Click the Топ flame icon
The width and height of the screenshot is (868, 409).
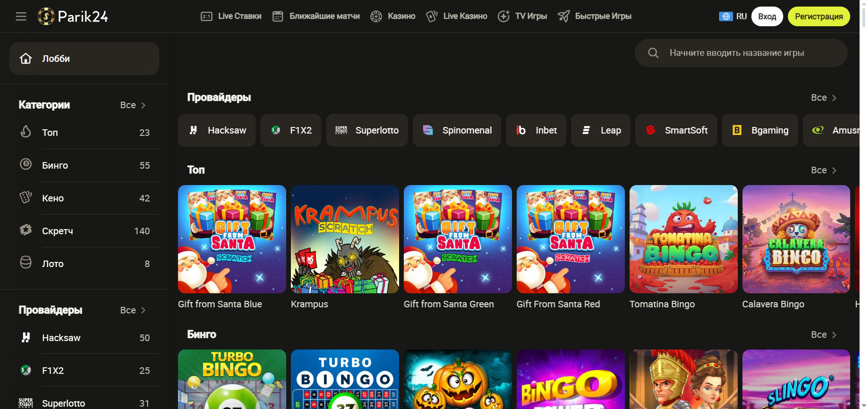[26, 132]
